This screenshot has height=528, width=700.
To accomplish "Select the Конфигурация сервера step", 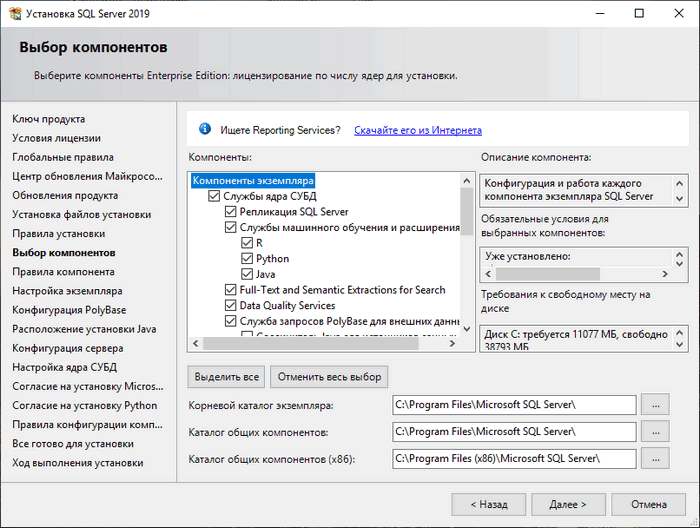I will (68, 349).
